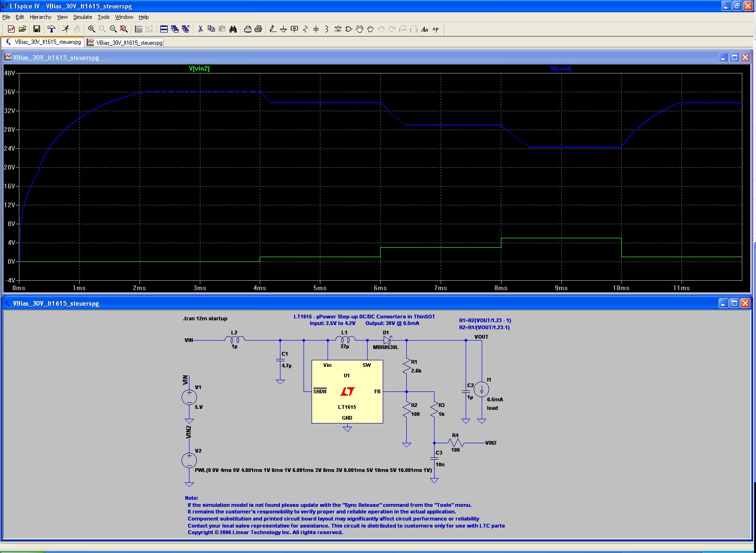756x553 pixels.
Task: Select the Move hand tool
Action: (x=360, y=29)
